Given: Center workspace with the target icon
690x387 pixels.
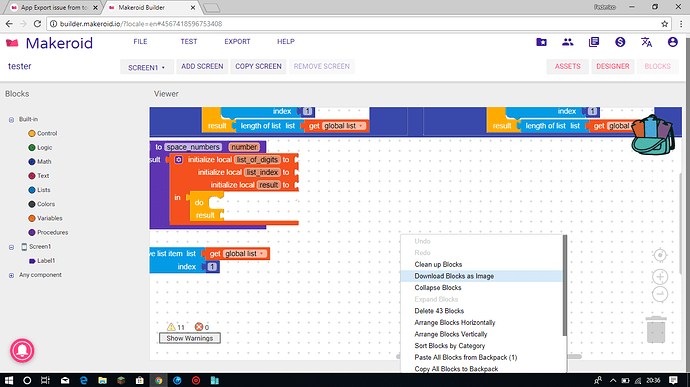Looking at the screenshot, I should [x=660, y=255].
